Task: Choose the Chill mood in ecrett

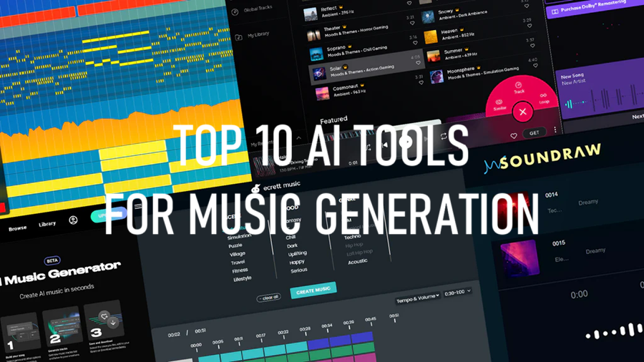Action: (291, 238)
